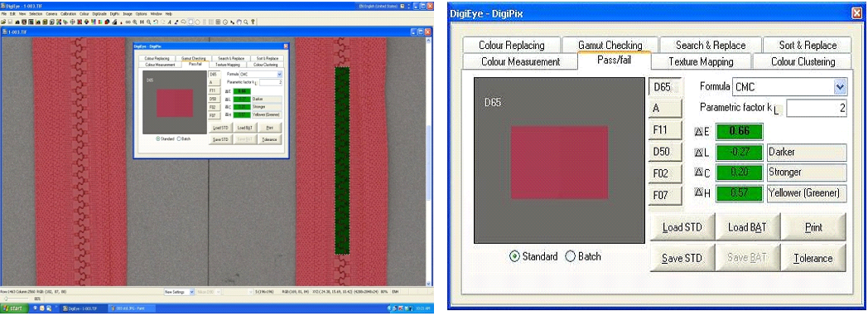The height and width of the screenshot is (316, 868).
Task: Click the open file folder toolbar icon
Action: tap(3, 22)
